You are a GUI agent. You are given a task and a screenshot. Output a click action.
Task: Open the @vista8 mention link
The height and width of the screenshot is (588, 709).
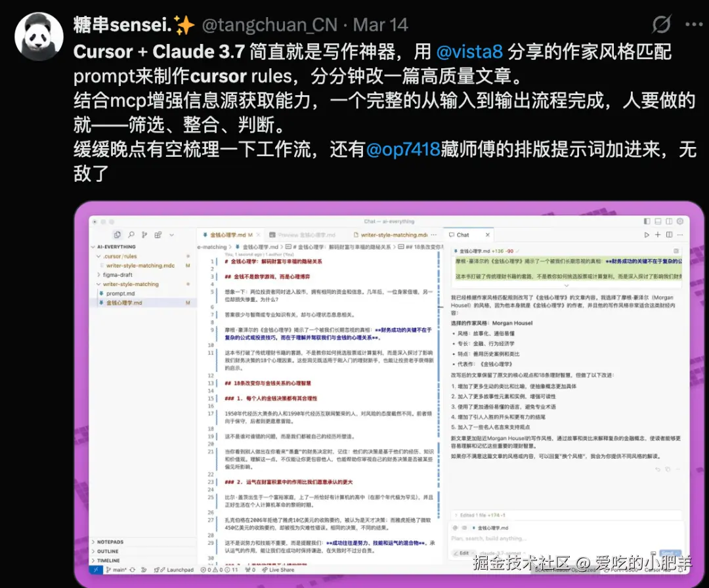click(469, 52)
